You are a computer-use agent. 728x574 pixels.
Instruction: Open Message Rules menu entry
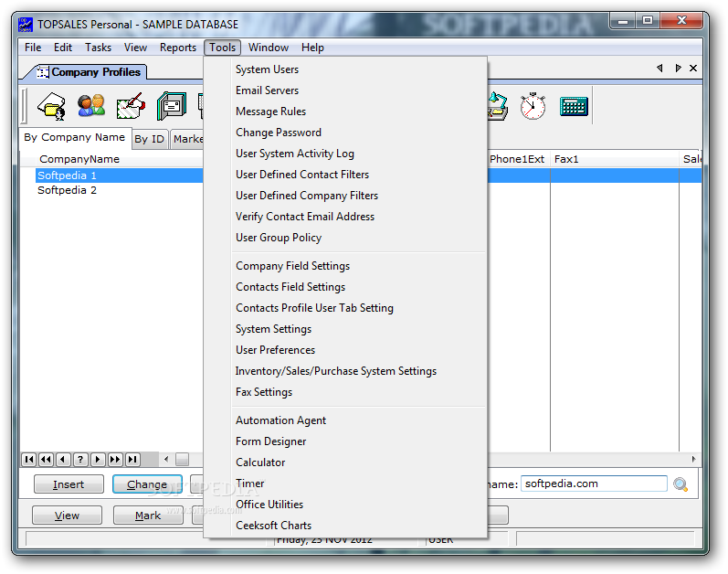346,112
